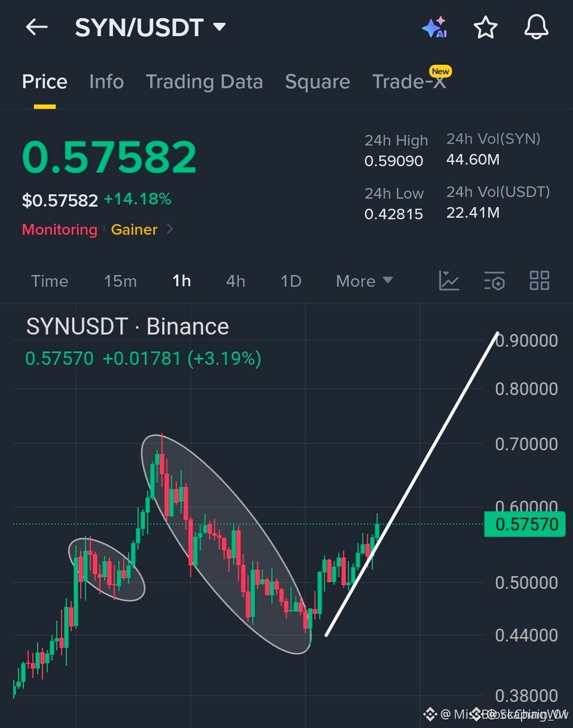The height and width of the screenshot is (728, 573).
Task: Tap the 0.50000 price axis label
Action: tap(526, 583)
